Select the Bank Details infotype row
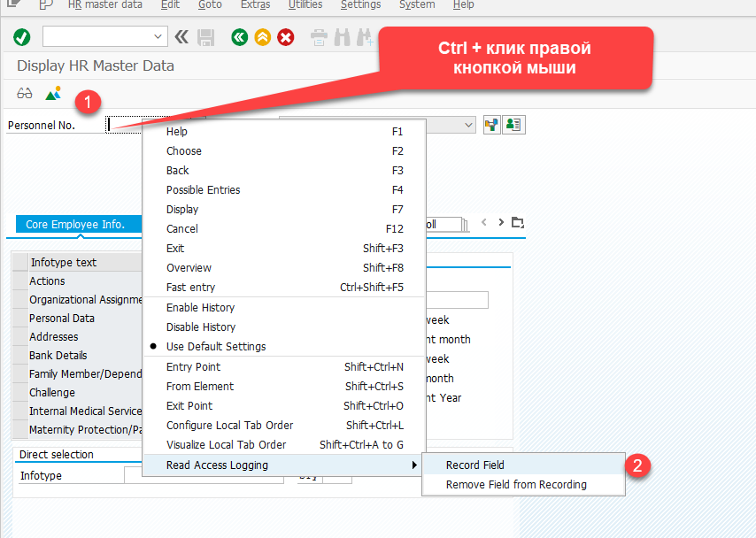The height and width of the screenshot is (538, 756). click(85, 356)
